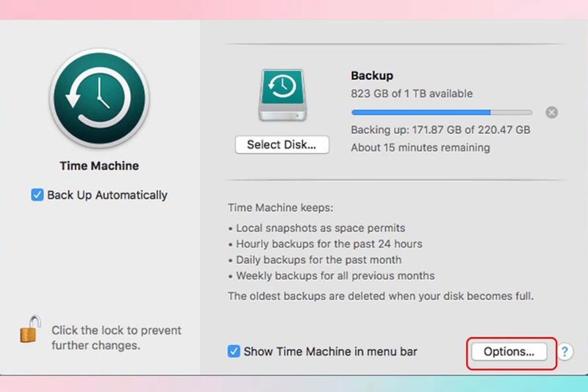This screenshot has width=588, height=392.
Task: Click the Backup disk drive icon
Action: [x=282, y=96]
